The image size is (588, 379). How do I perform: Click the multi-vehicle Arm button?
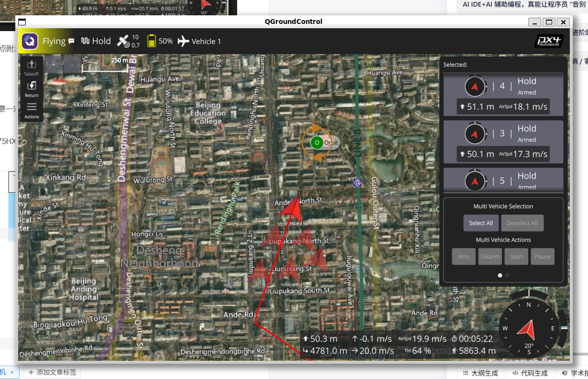tap(464, 256)
